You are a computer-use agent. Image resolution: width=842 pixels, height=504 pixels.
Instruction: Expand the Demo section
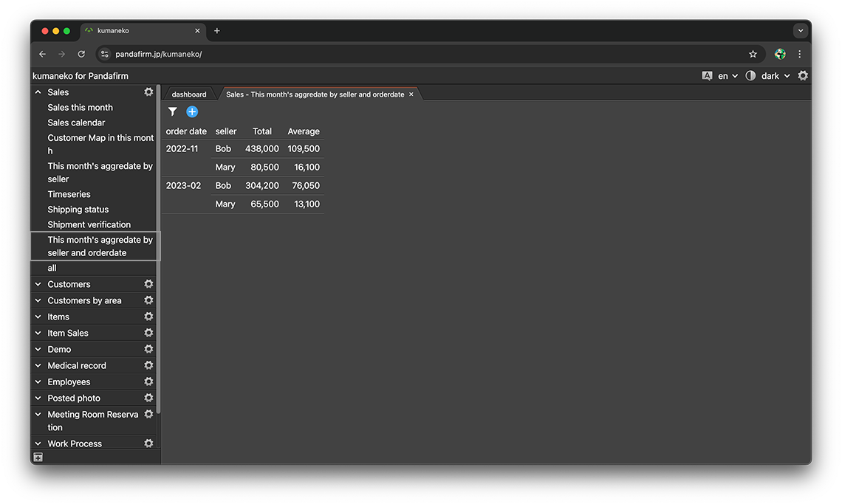tap(38, 349)
